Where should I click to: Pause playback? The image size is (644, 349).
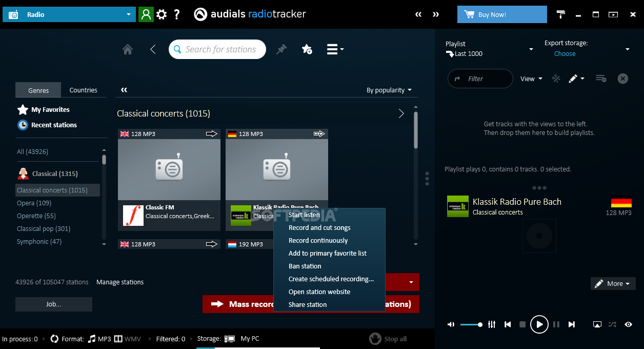556,324
